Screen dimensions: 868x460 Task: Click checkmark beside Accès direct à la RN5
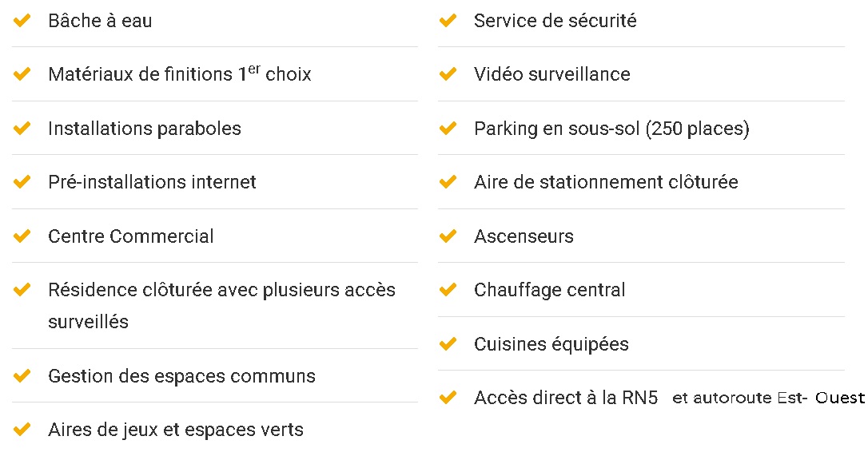click(448, 398)
